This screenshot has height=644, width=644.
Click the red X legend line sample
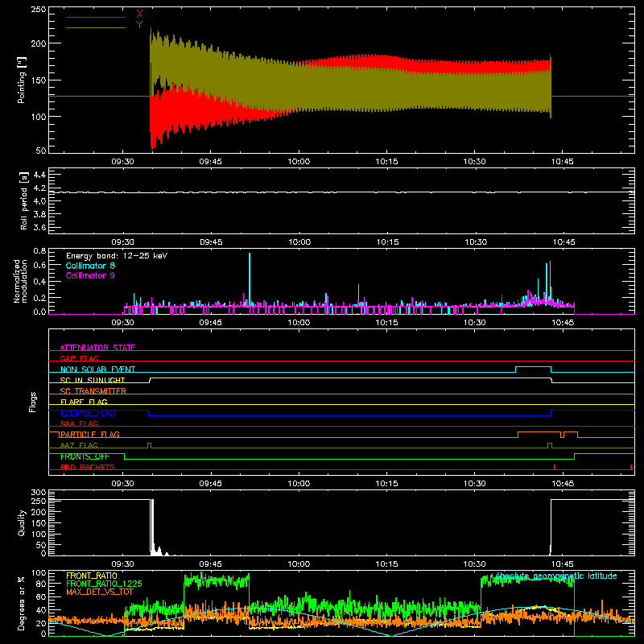tap(96, 17)
